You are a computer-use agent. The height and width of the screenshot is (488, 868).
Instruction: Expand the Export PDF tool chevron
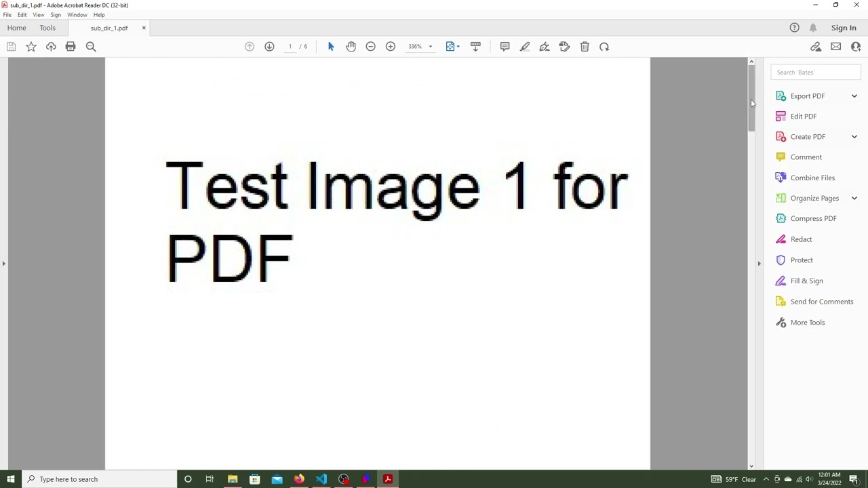854,96
